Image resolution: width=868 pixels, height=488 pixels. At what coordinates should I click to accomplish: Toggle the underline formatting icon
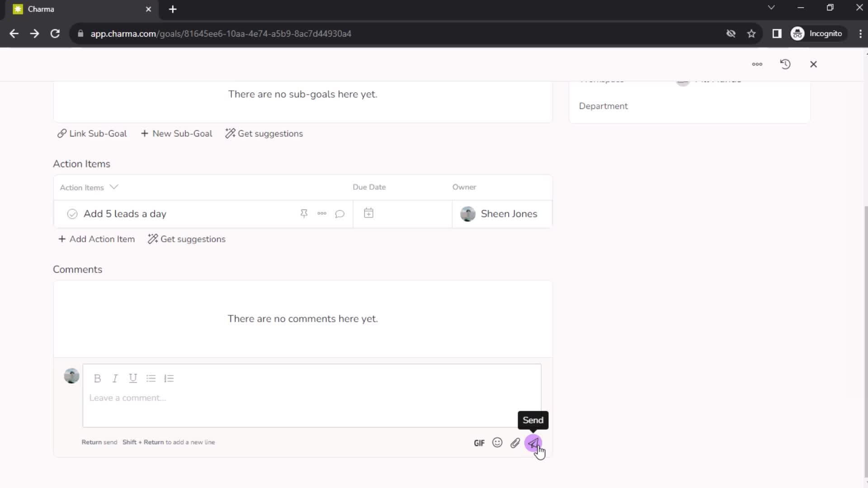132,378
